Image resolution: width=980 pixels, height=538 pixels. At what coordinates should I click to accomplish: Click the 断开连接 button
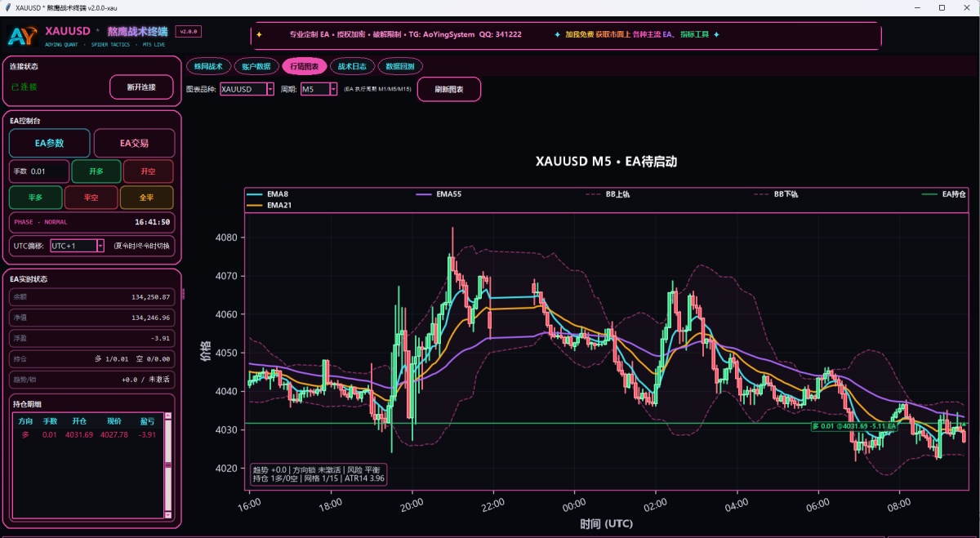141,87
